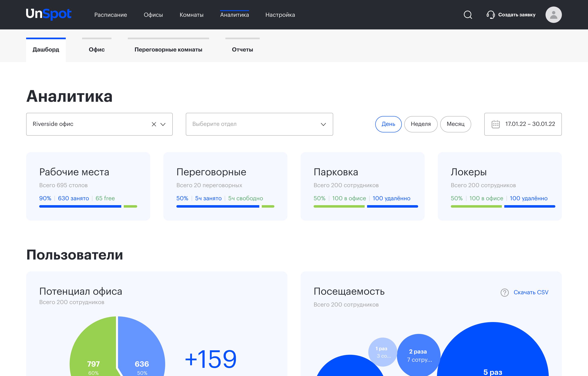Click the 630 занято value
Viewport: 588px width, 376px height.
click(73, 198)
